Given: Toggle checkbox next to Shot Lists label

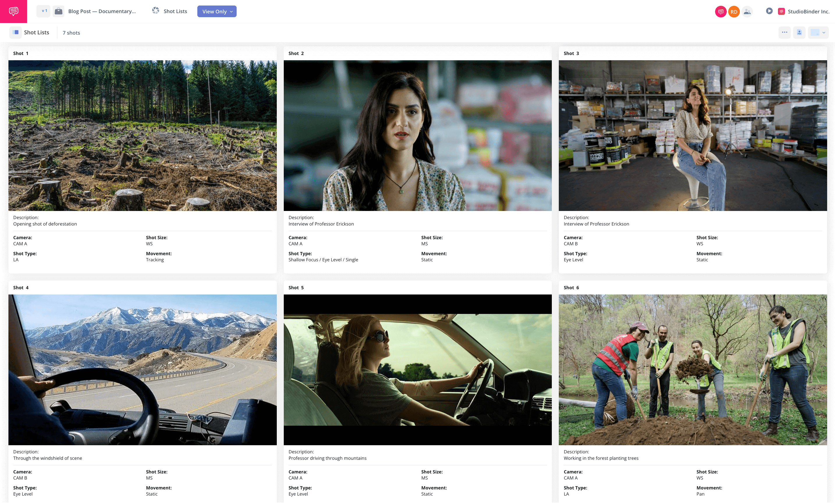Looking at the screenshot, I should (17, 33).
